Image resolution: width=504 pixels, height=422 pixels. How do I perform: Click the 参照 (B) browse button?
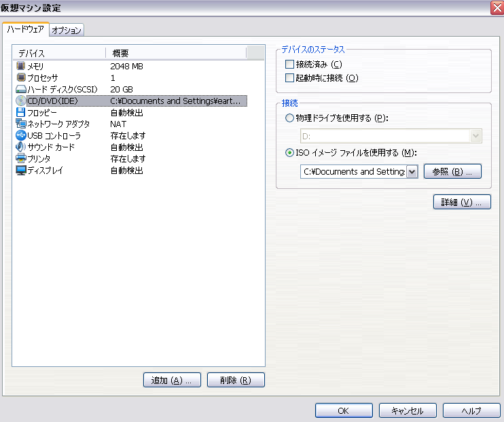point(452,171)
